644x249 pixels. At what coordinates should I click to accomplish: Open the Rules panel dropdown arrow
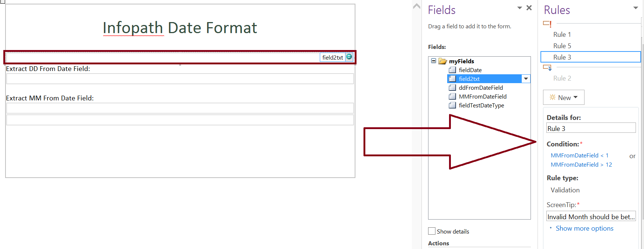tap(636, 7)
